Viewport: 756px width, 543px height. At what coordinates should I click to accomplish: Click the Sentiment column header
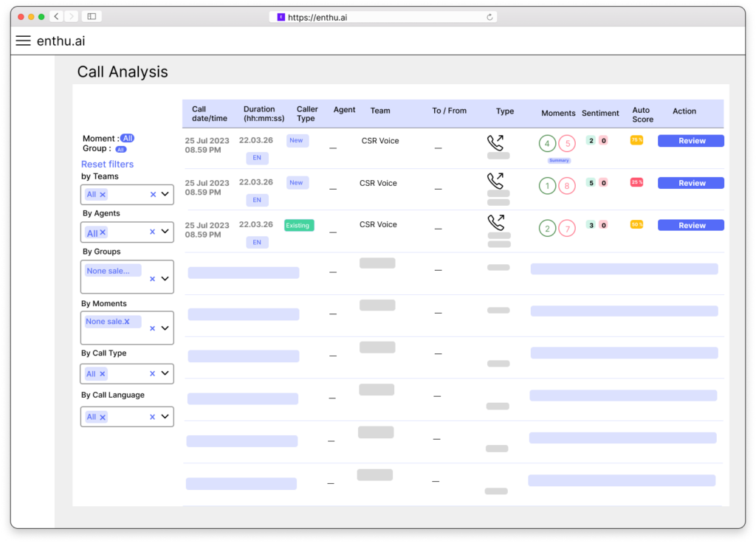point(600,113)
